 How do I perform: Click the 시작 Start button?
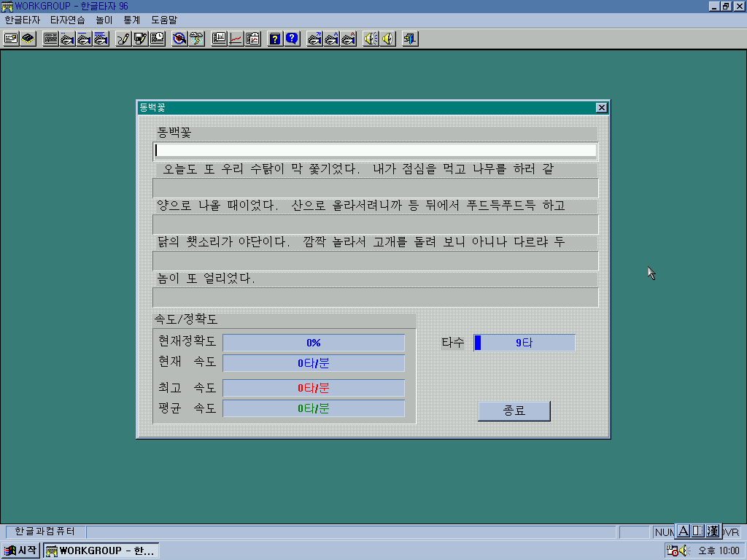tap(20, 551)
